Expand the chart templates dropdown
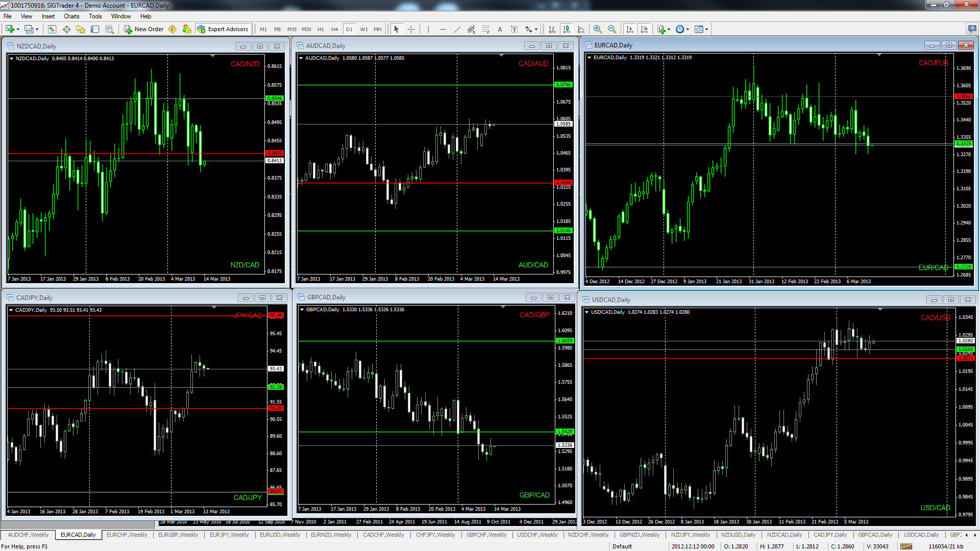The height and width of the screenshot is (551, 980). click(x=706, y=30)
